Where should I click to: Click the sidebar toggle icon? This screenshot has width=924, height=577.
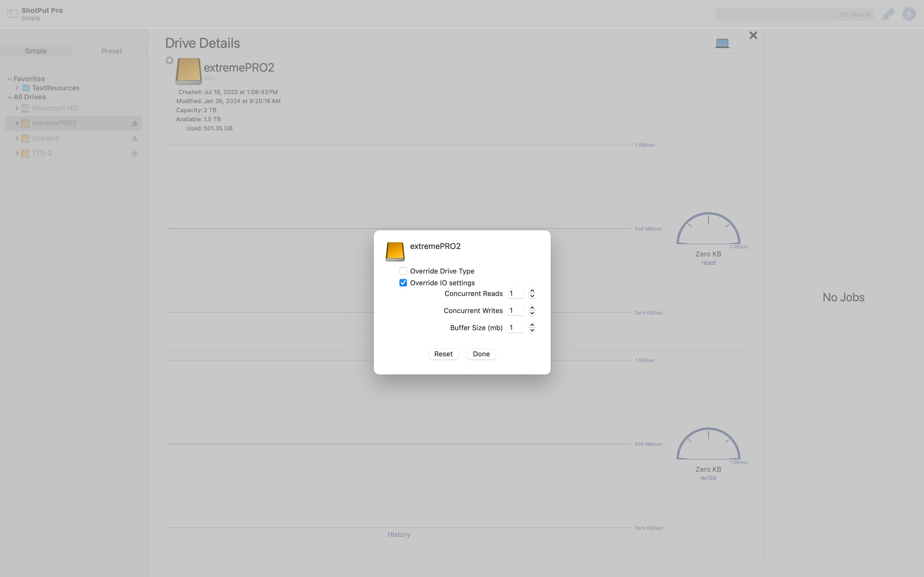(x=12, y=14)
